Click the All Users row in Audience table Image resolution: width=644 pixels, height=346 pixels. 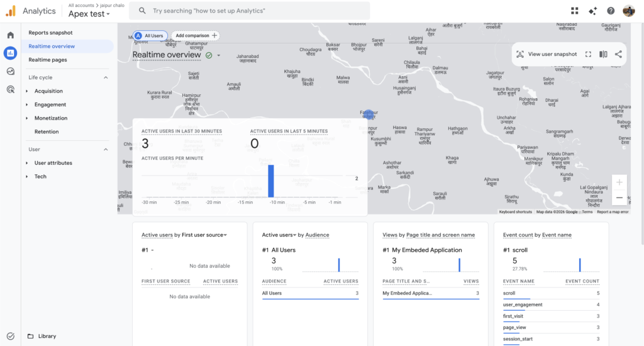310,293
